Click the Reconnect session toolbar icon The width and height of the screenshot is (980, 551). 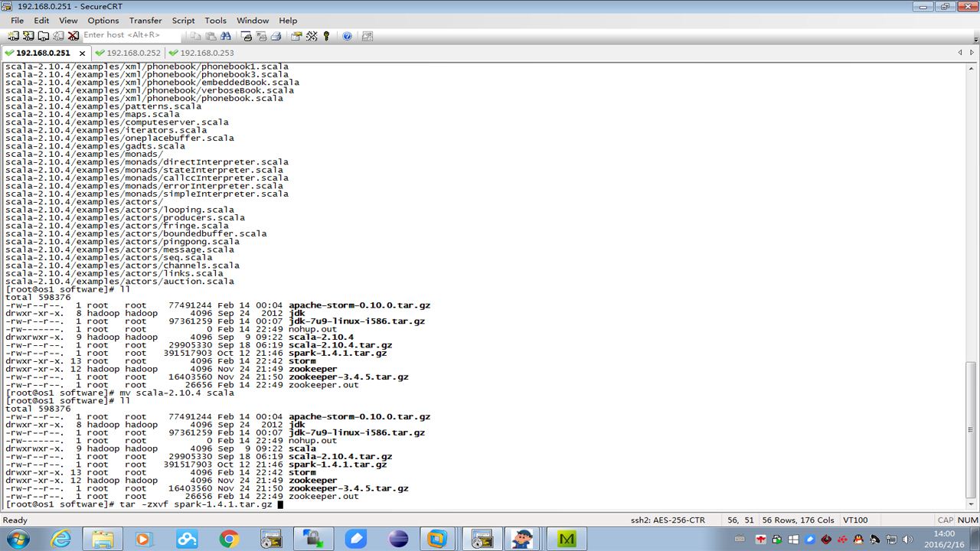58,35
